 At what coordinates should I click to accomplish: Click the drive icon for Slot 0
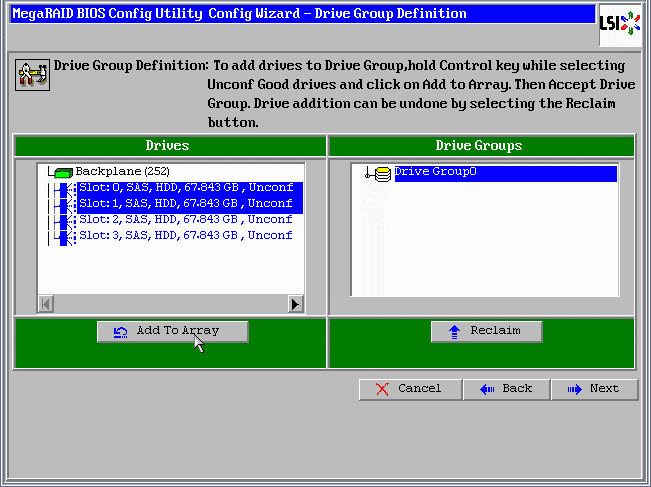[x=65, y=189]
